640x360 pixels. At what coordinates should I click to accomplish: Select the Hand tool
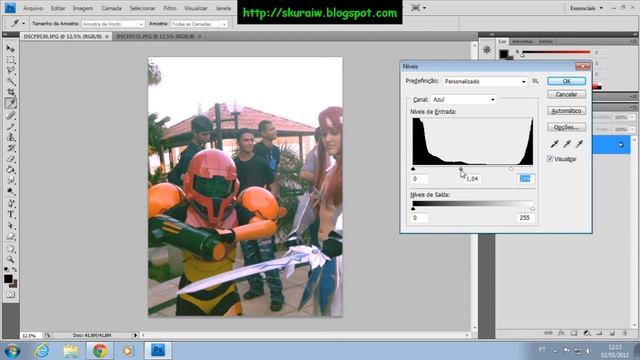tap(11, 249)
